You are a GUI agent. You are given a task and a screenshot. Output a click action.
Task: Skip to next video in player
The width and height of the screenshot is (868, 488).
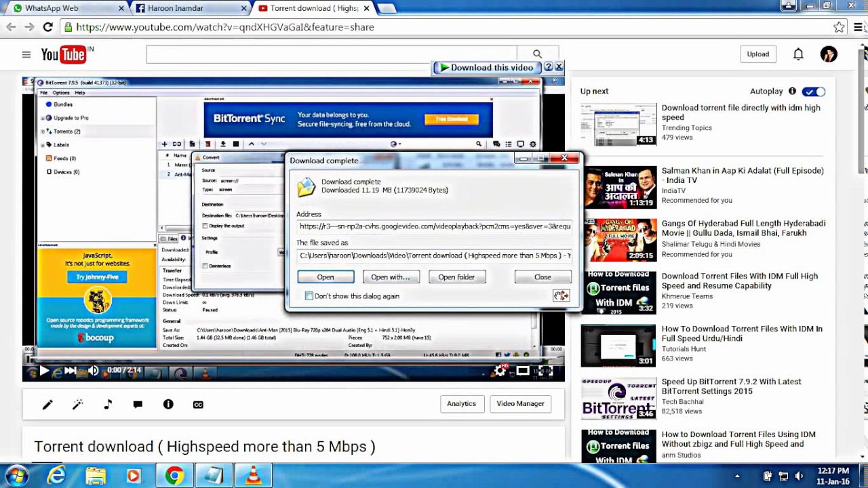pos(70,371)
